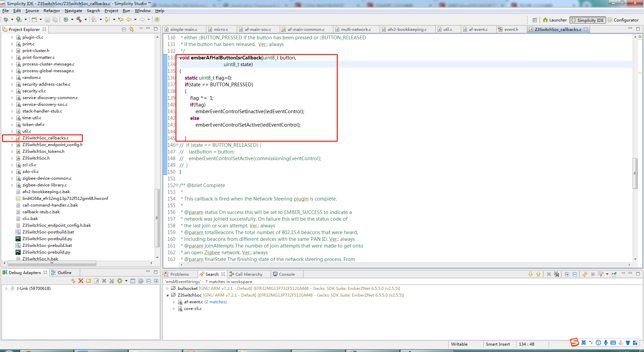Go to the previous annotation arrow icon
644x352 pixels.
point(107,19)
